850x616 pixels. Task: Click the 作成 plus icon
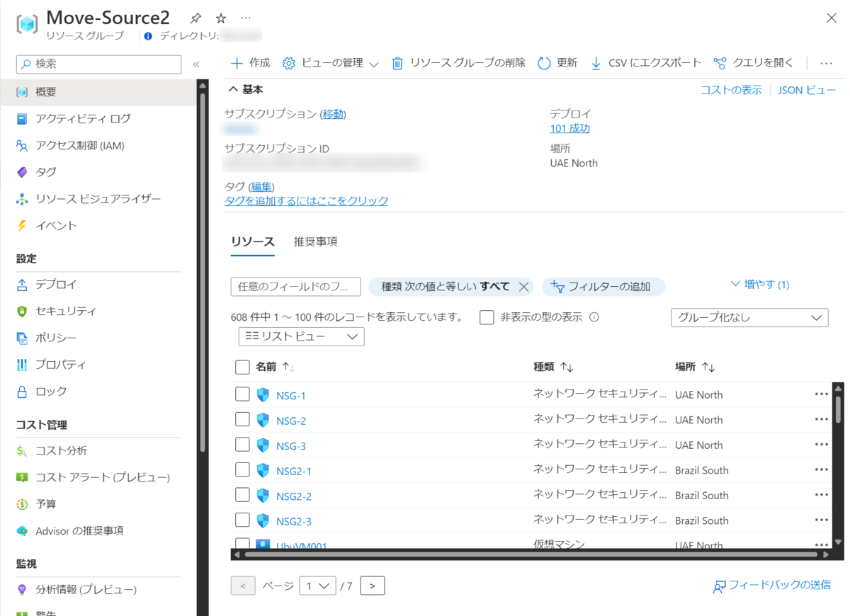[x=237, y=63]
